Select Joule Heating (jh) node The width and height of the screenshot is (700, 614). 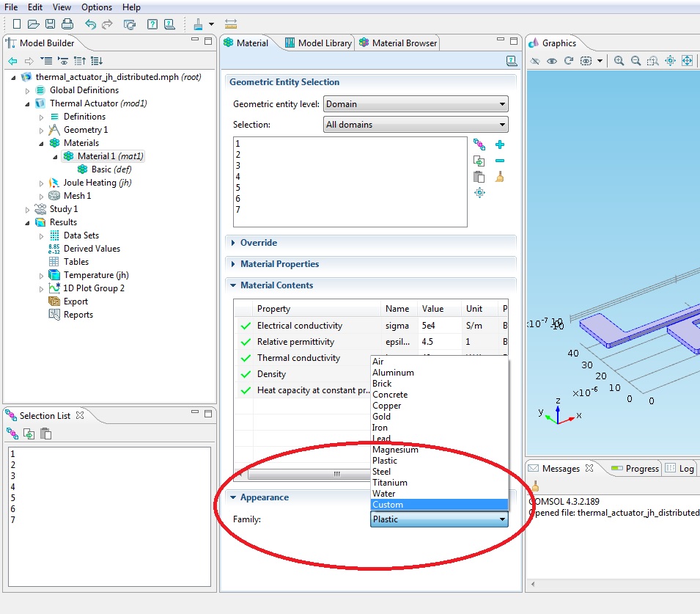coord(97,183)
